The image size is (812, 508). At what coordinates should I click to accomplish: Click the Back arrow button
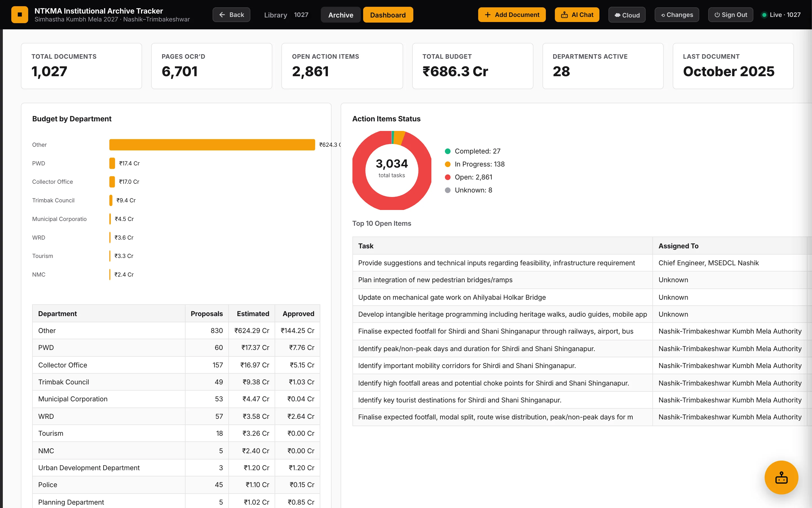[x=231, y=15]
